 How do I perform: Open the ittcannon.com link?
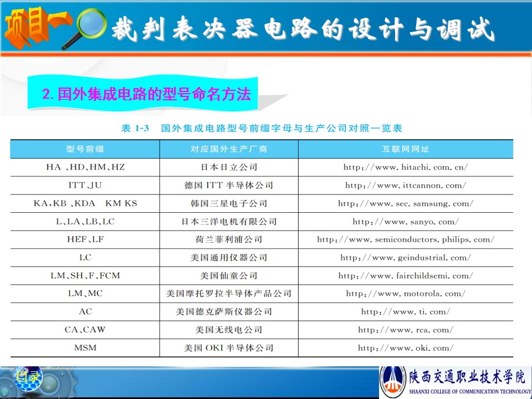pos(406,185)
